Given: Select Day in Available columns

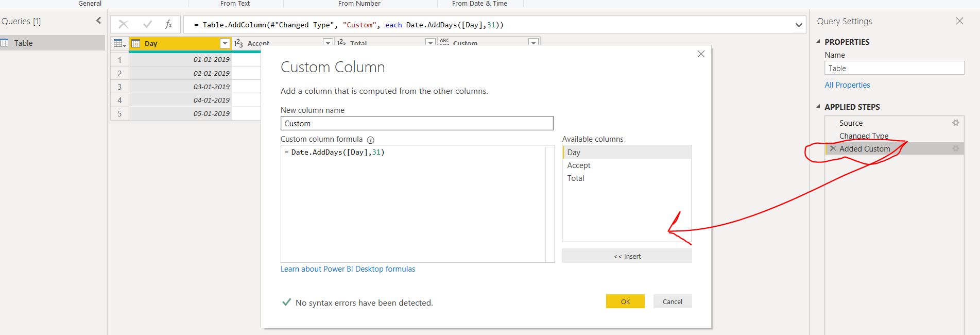Looking at the screenshot, I should (x=627, y=153).
